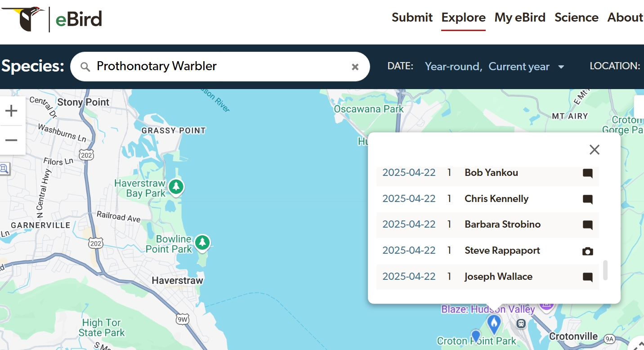
Task: Open the Explore menu
Action: point(463,18)
